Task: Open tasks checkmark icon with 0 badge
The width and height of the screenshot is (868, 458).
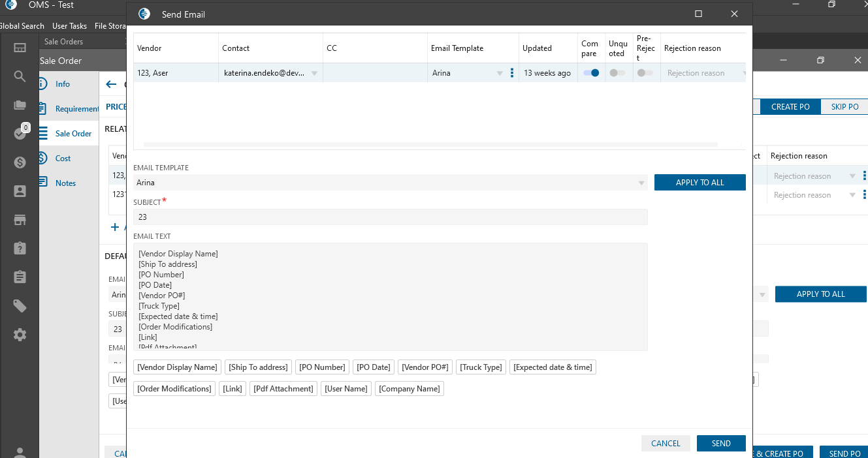Action: (20, 133)
